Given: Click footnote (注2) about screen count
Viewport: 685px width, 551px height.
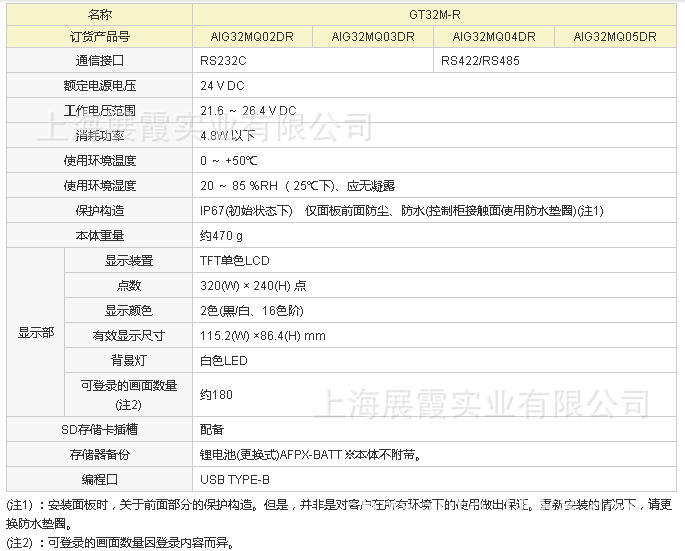Looking at the screenshot, I should (121, 543).
